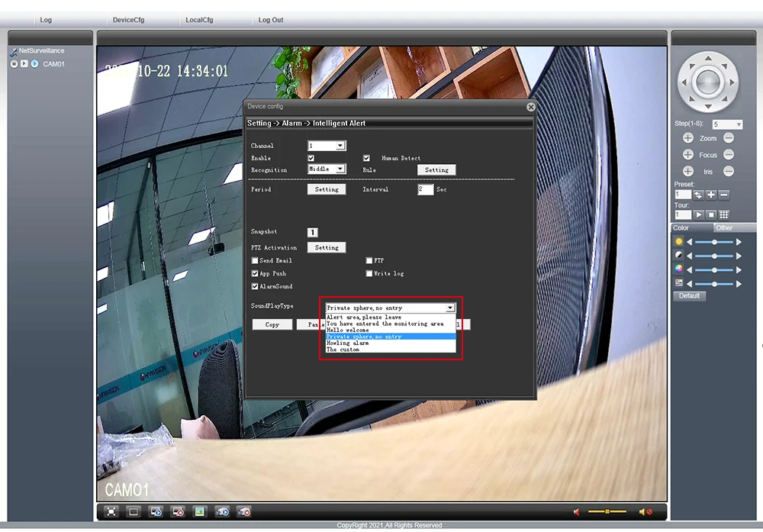
Task: Click the snapshot picture icon
Action: point(199,511)
